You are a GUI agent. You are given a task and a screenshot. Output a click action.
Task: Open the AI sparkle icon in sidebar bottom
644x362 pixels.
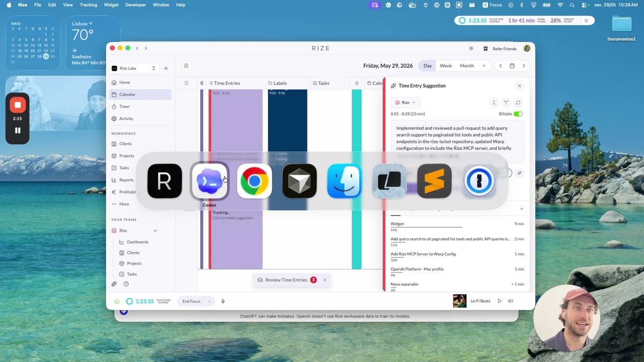coord(114,284)
